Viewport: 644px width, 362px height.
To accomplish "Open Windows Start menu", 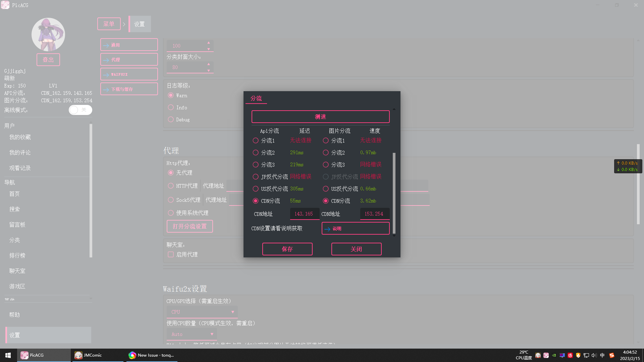I will (x=8, y=355).
